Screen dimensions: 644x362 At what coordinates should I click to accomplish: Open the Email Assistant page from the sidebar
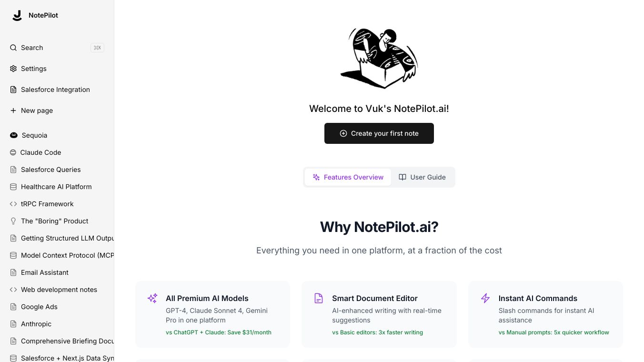[44, 272]
